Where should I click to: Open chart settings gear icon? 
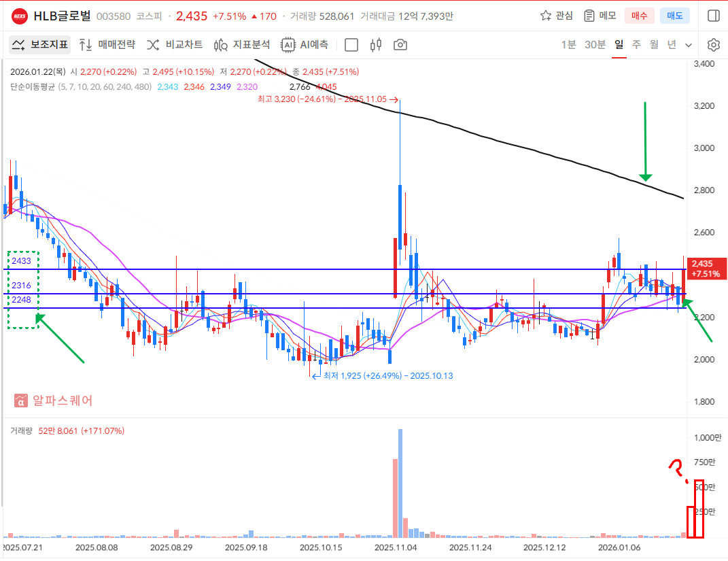point(713,45)
